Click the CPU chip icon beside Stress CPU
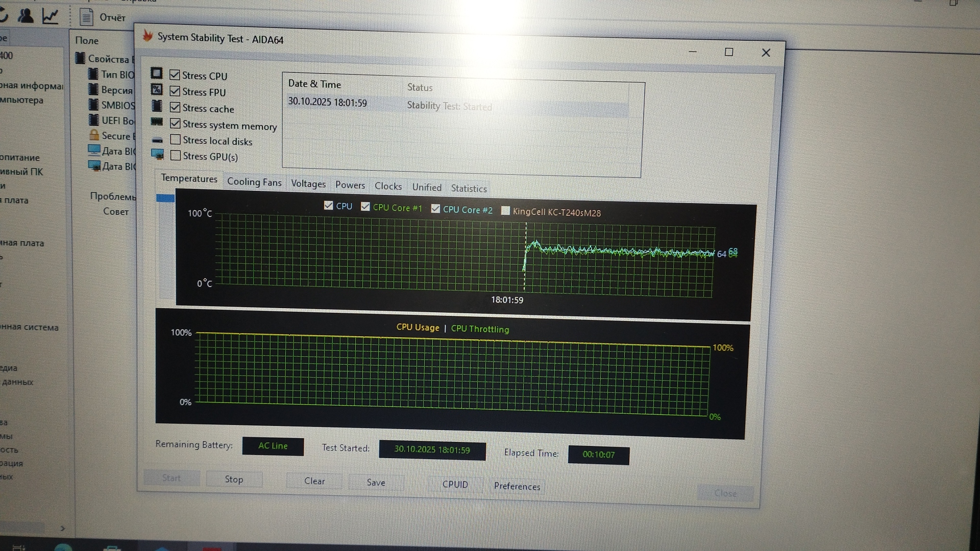This screenshot has width=980, height=551. 157,73
